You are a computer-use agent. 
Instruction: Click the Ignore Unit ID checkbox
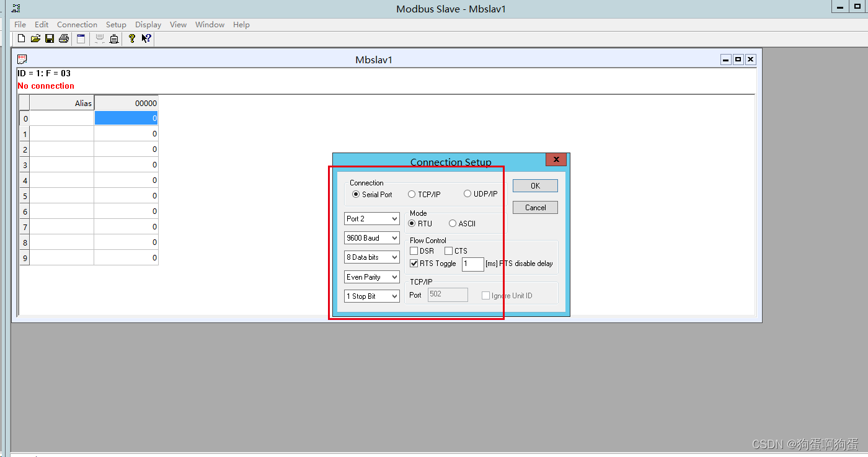point(486,296)
